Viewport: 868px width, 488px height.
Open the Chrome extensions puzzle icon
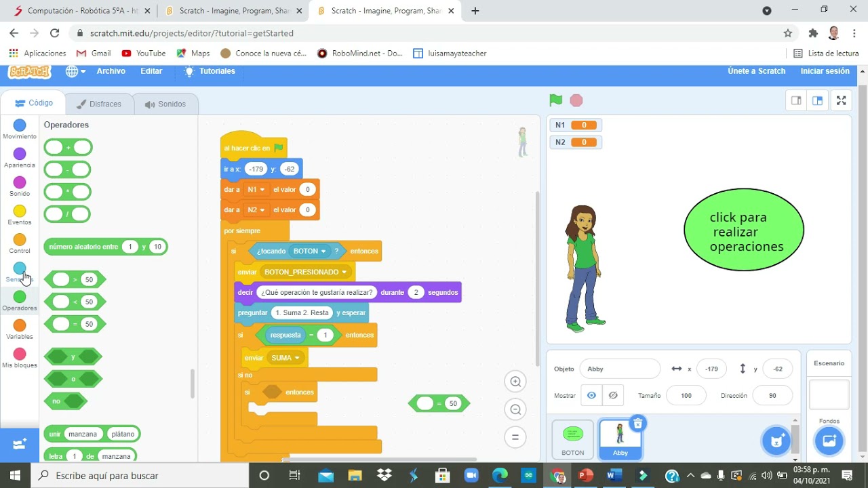[813, 33]
